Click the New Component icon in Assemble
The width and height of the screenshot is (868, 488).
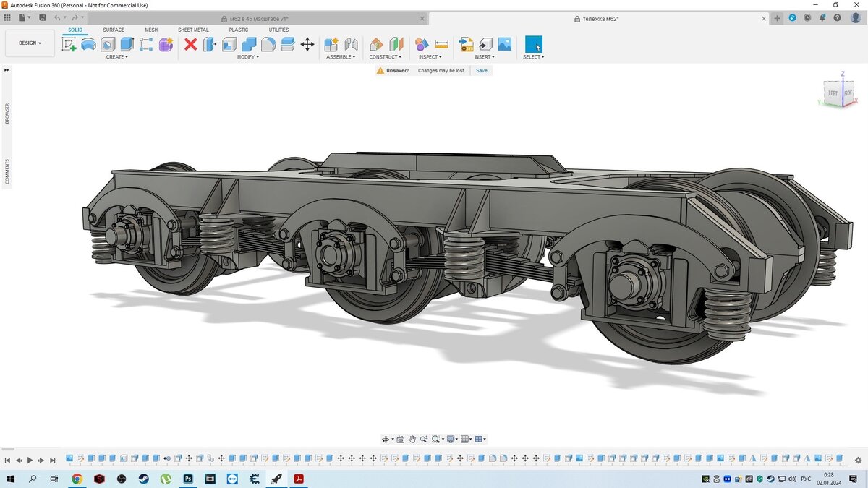[331, 45]
